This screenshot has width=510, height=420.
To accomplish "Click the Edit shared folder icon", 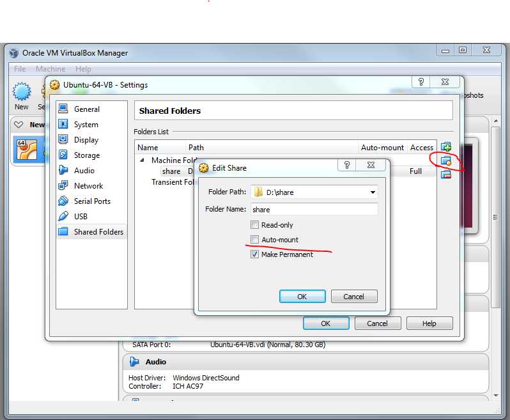I will [x=446, y=160].
